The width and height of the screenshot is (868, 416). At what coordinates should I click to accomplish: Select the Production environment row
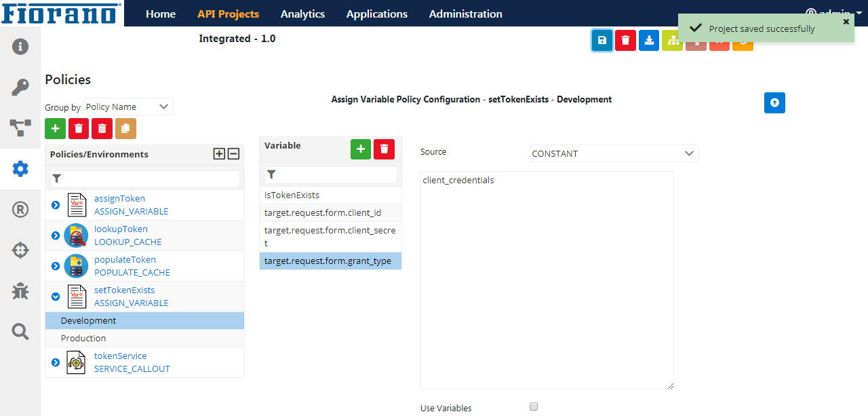[144, 338]
